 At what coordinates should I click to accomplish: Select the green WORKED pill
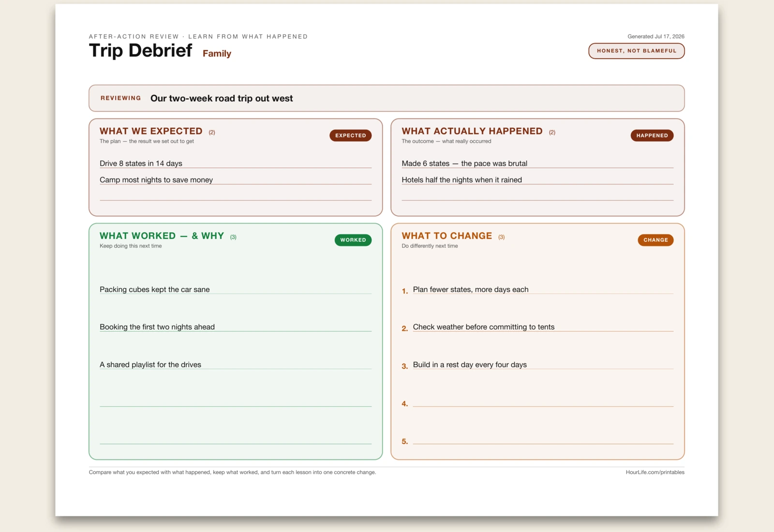pos(353,240)
